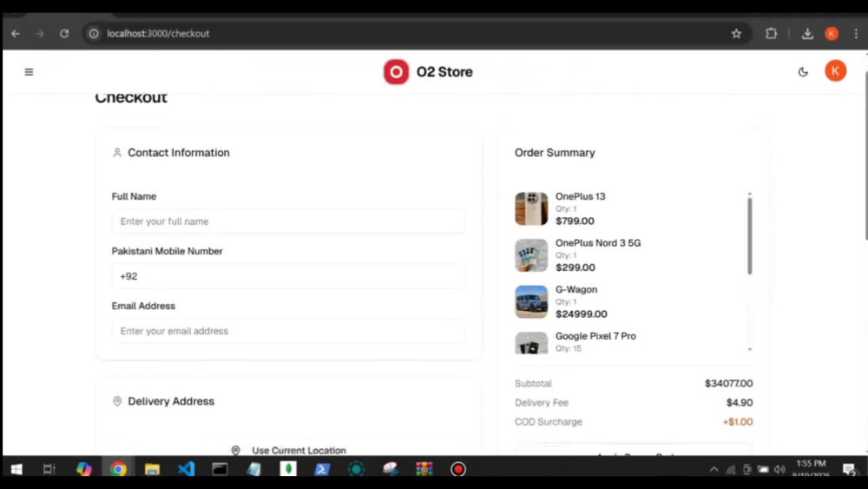
Task: Open the taskbar clock showing 1:55 PM
Action: (811, 468)
